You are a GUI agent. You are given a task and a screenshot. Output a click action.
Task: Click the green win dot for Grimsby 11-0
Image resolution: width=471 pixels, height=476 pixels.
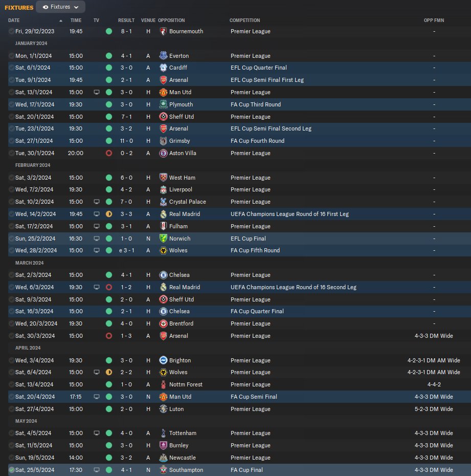pyautogui.click(x=109, y=141)
